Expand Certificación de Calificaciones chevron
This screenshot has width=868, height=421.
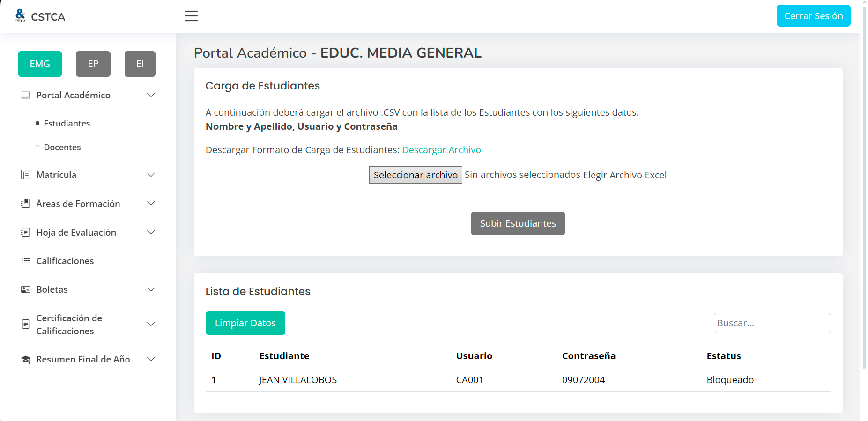151,324
